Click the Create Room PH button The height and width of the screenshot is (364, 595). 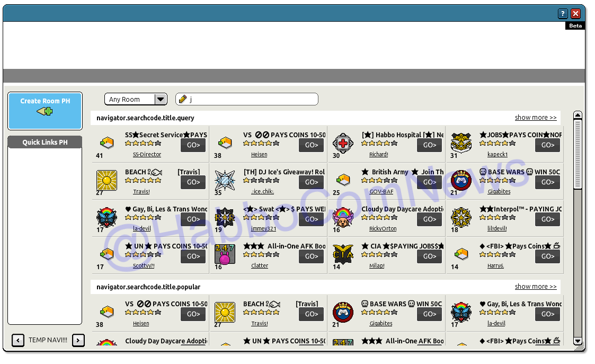point(45,111)
